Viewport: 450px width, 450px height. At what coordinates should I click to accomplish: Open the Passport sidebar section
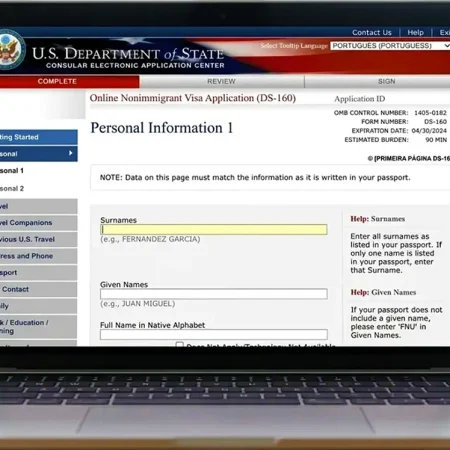pos(39,273)
